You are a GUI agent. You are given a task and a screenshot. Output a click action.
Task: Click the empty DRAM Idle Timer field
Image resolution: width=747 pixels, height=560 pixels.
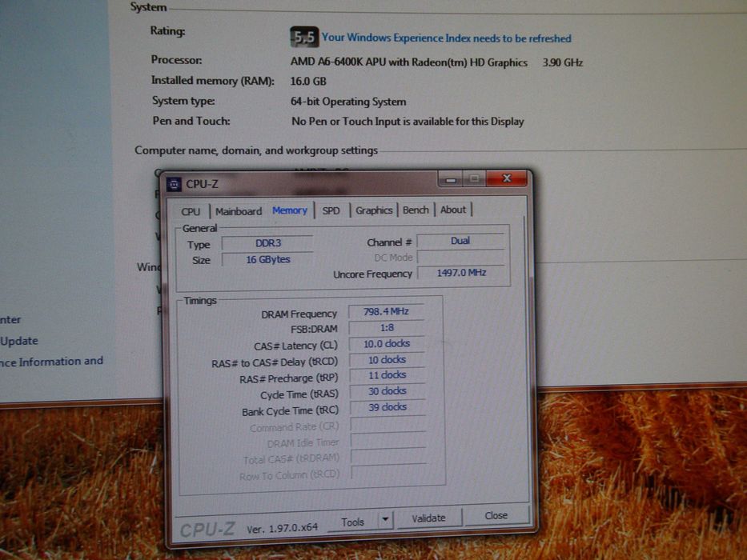click(388, 441)
